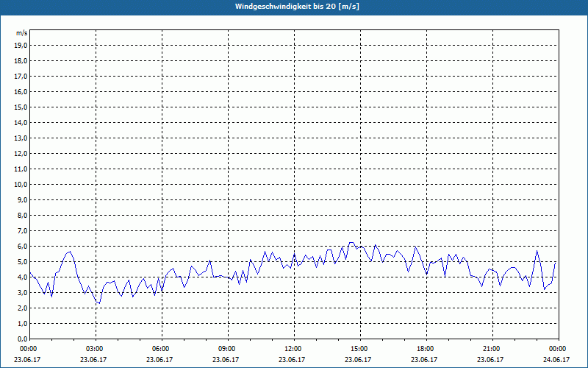Click the 23.06.17 date under 12:00

tap(292, 360)
